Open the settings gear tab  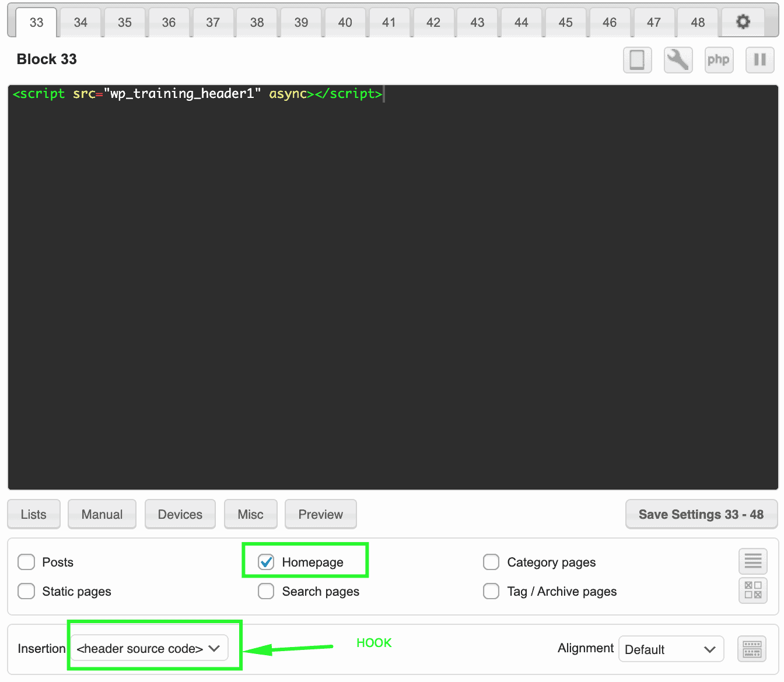coord(743,22)
